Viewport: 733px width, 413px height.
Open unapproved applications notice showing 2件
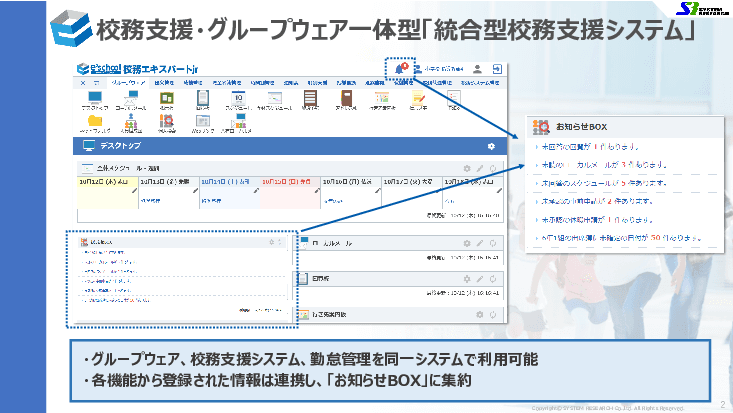597,202
